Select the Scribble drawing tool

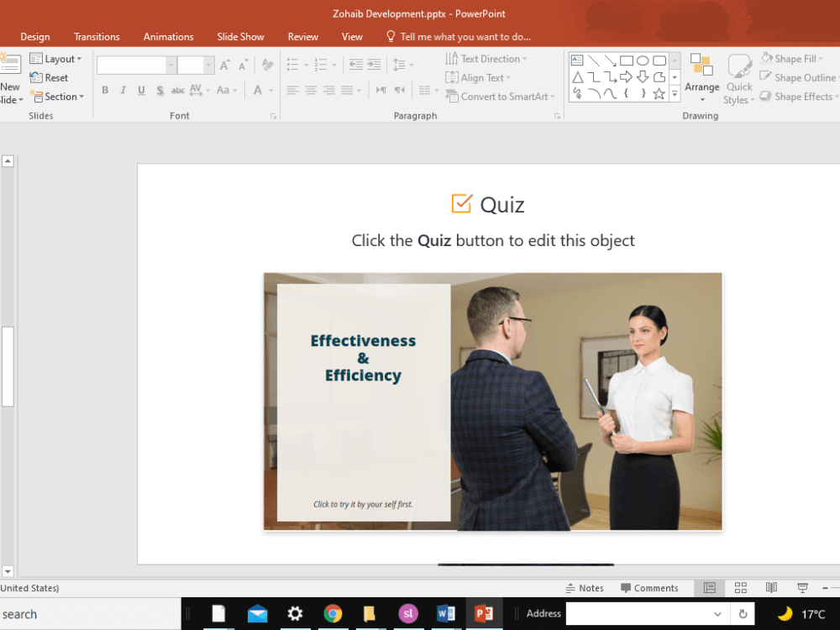pos(576,93)
